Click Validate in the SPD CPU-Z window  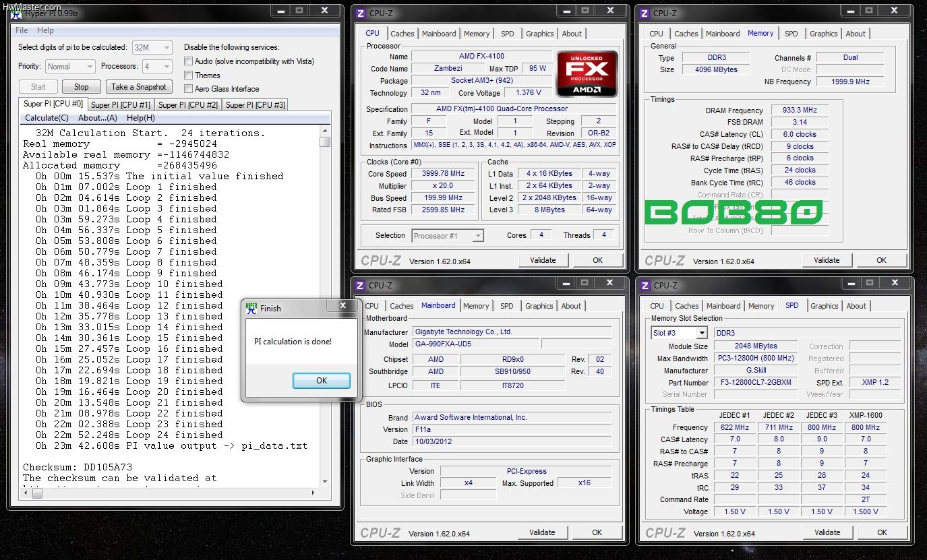tap(827, 532)
